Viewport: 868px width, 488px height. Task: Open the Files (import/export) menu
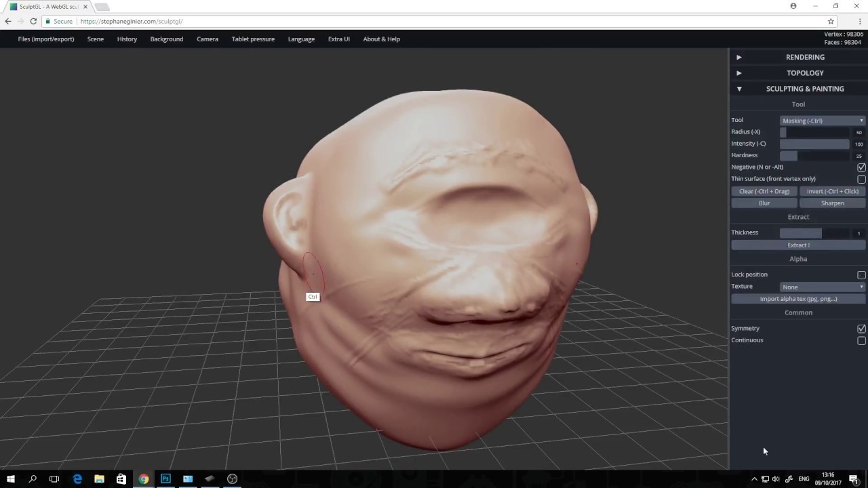[x=45, y=39]
